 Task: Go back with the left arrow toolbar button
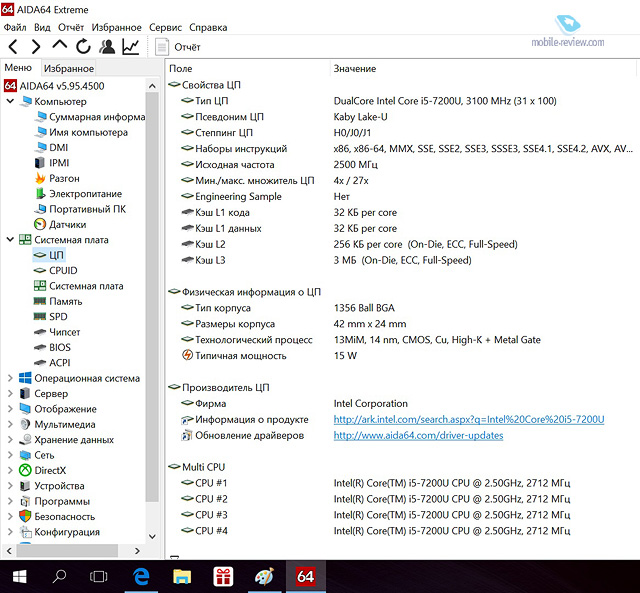13,47
